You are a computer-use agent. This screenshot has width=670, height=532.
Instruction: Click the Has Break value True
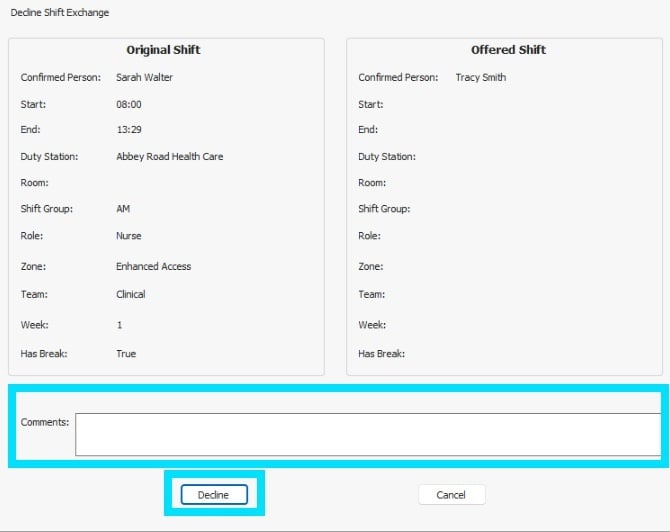coord(126,354)
